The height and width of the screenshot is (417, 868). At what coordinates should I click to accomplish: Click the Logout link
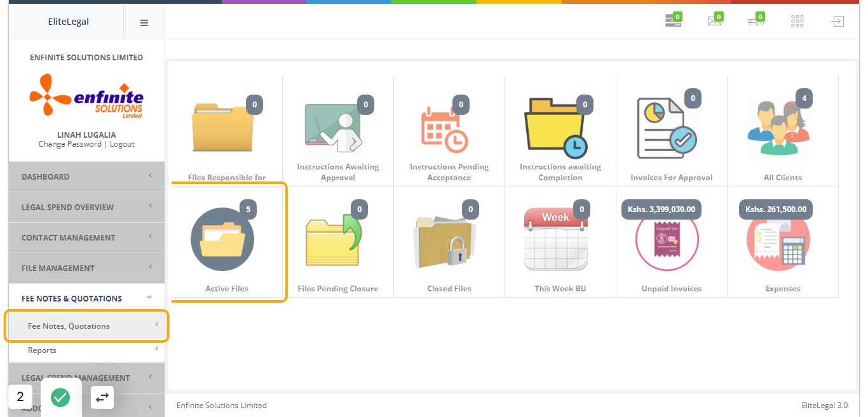pos(122,144)
